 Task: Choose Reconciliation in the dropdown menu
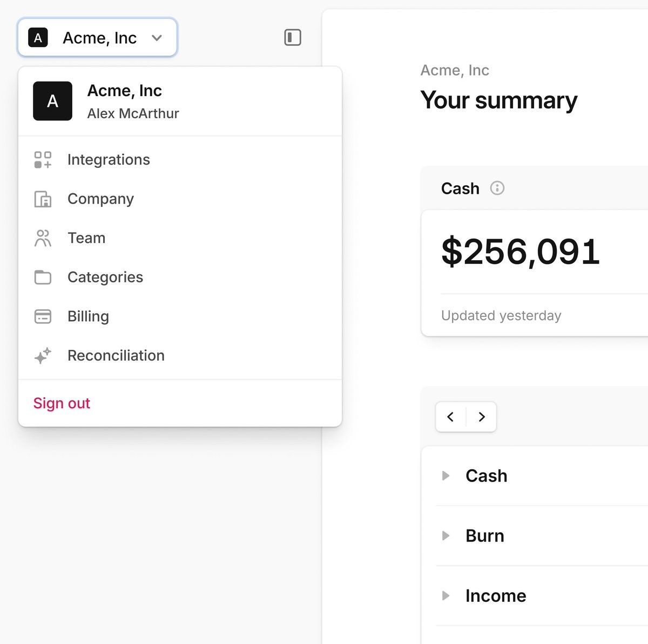pyautogui.click(x=116, y=356)
